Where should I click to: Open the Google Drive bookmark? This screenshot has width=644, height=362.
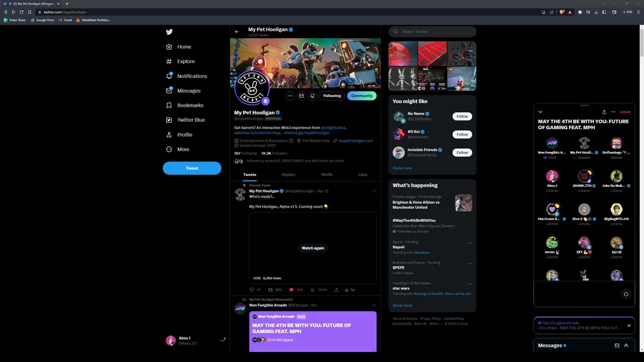[x=42, y=20]
